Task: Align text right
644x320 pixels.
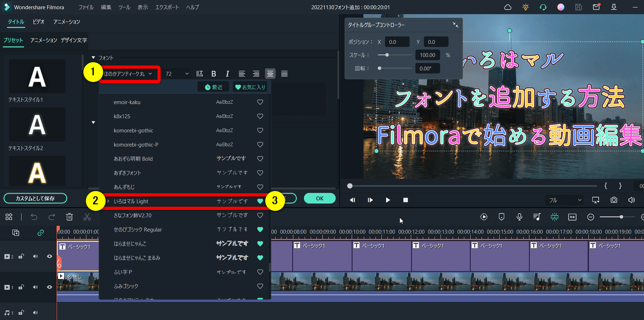Action: click(256, 74)
